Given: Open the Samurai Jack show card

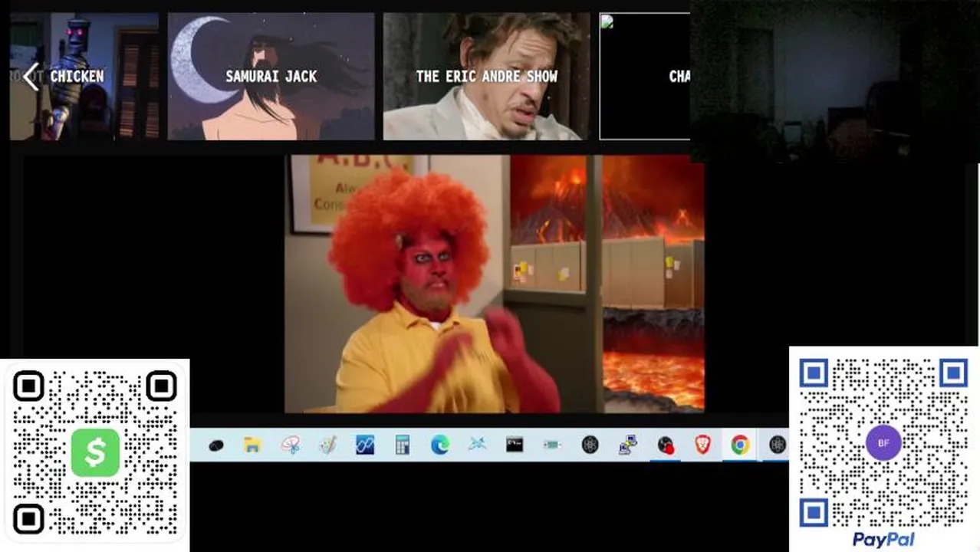Looking at the screenshot, I should [271, 76].
